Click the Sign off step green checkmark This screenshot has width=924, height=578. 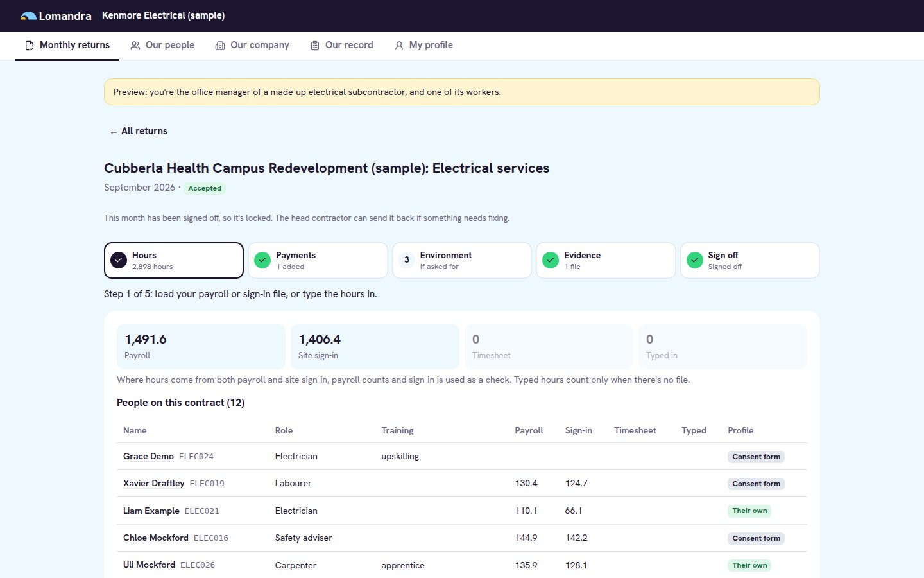pyautogui.click(x=695, y=260)
